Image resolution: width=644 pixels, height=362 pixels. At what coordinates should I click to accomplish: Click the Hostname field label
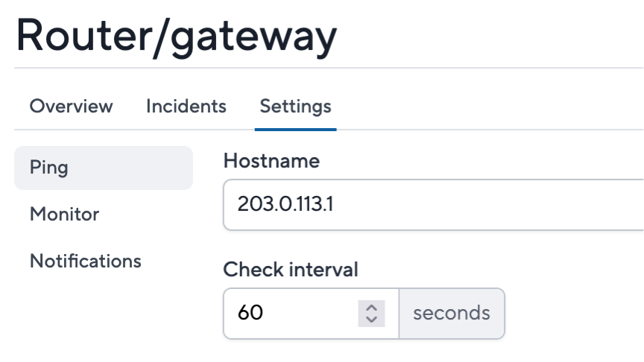(x=271, y=160)
